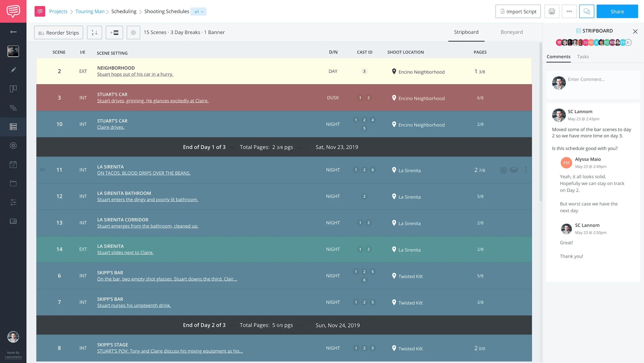
Task: Open the project files folder icon in sidebar
Action: 13,183
